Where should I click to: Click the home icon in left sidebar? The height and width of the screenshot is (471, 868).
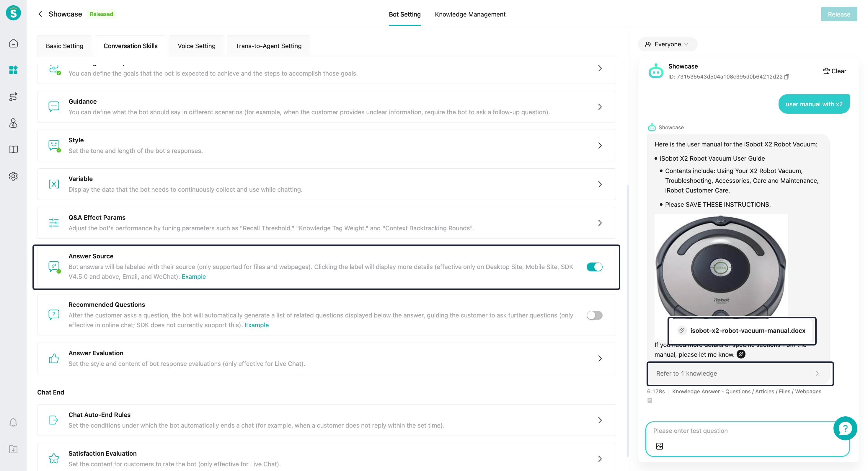coord(13,43)
